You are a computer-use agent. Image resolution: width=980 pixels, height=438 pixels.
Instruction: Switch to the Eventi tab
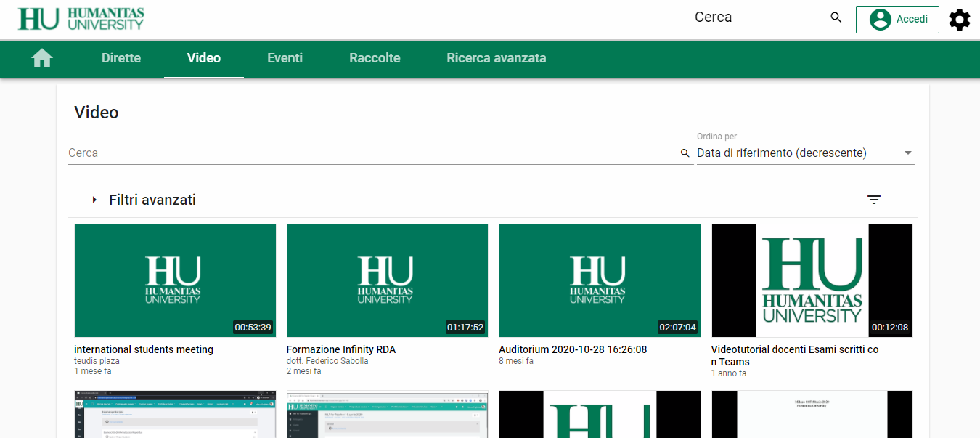[x=285, y=58]
